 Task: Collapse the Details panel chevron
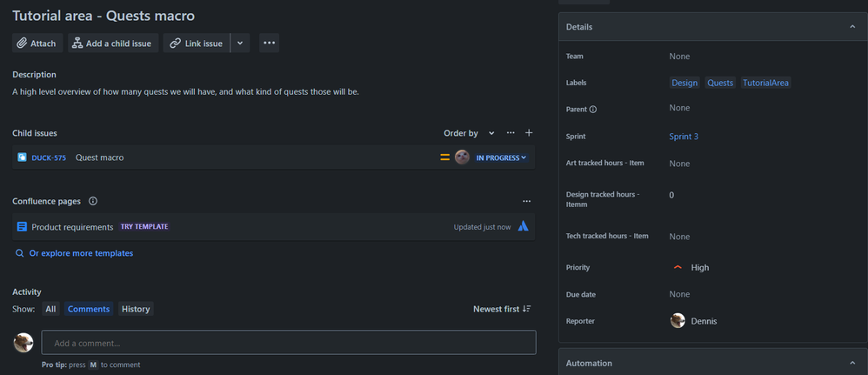[852, 27]
